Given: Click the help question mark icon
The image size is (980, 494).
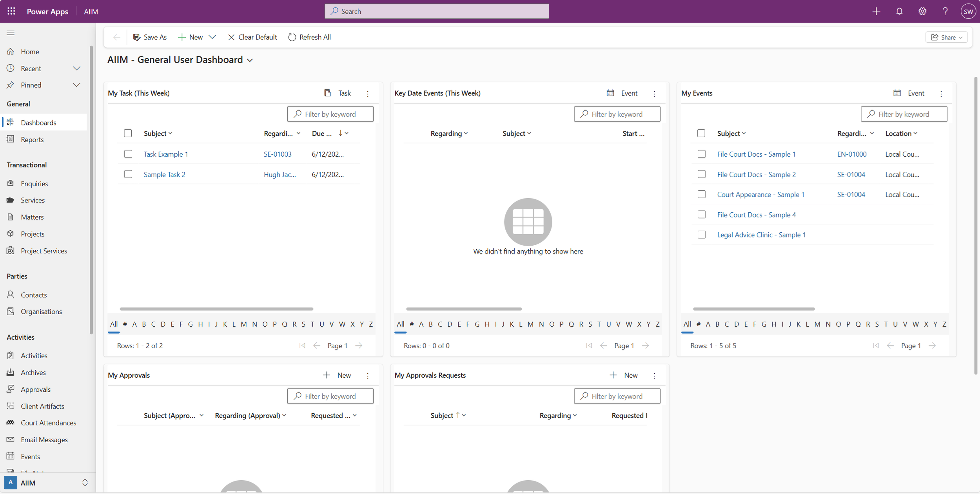Looking at the screenshot, I should (x=945, y=11).
